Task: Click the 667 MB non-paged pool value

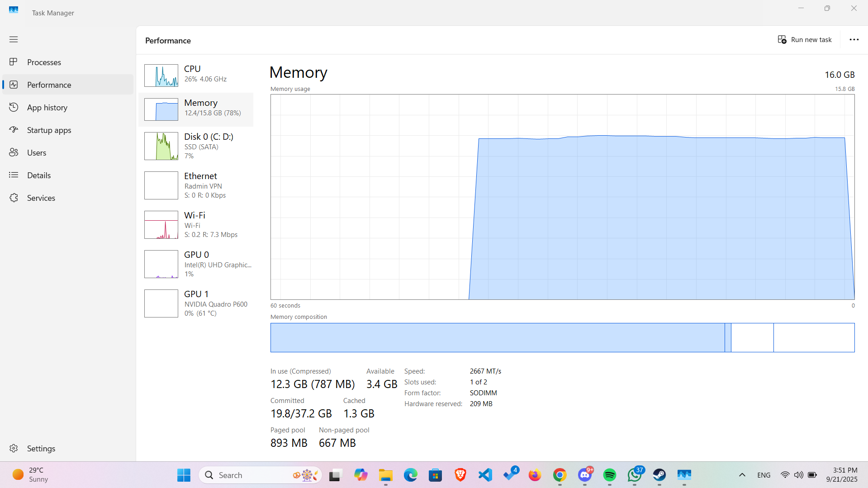Action: [337, 443]
